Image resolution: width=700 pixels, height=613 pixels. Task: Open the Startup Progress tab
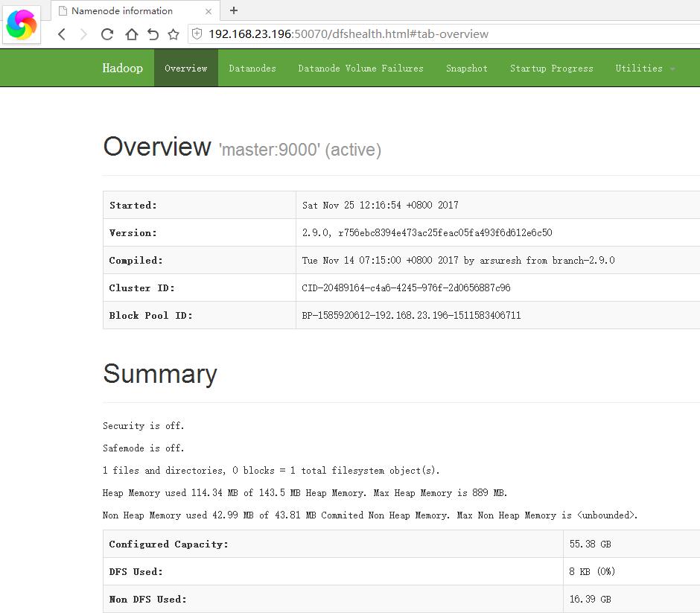tap(551, 68)
